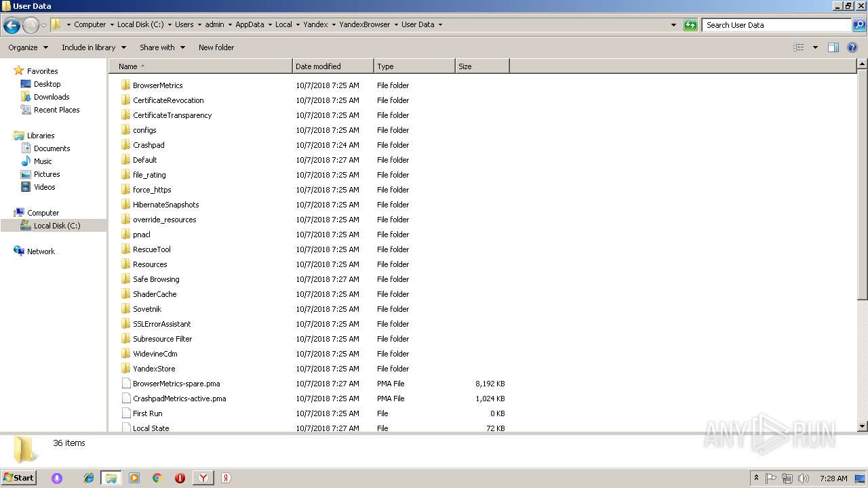Expand the dropdown after Yandex breadcrumb
This screenshot has width=868, height=488.
pos(334,24)
